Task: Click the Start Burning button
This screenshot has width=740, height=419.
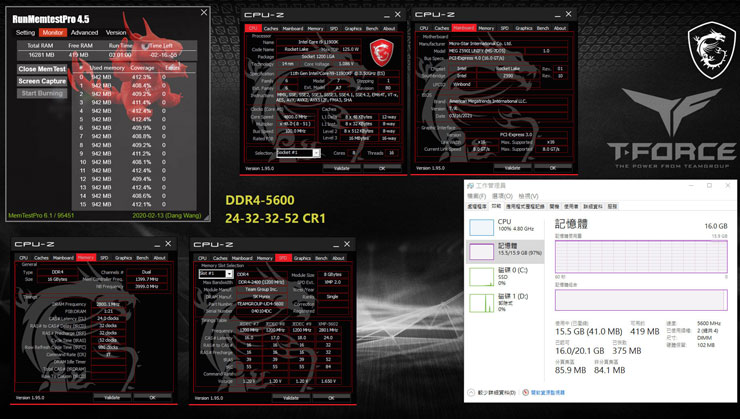Action: point(42,93)
